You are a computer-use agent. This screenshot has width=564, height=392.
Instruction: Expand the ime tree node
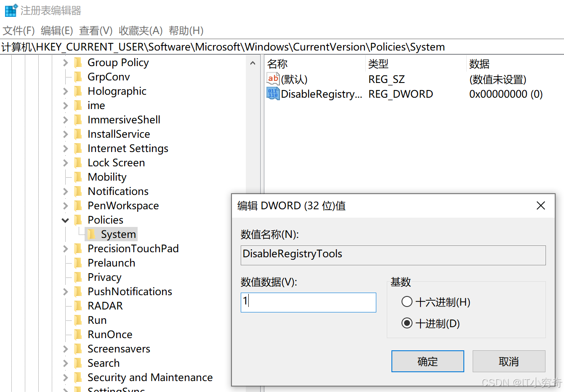click(x=65, y=106)
